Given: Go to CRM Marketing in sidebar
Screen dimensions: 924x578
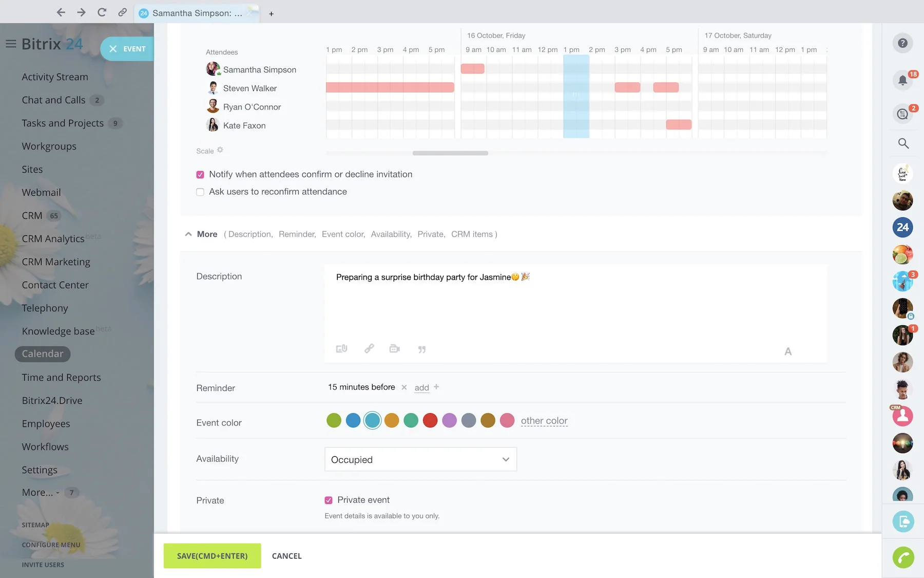Looking at the screenshot, I should point(56,262).
